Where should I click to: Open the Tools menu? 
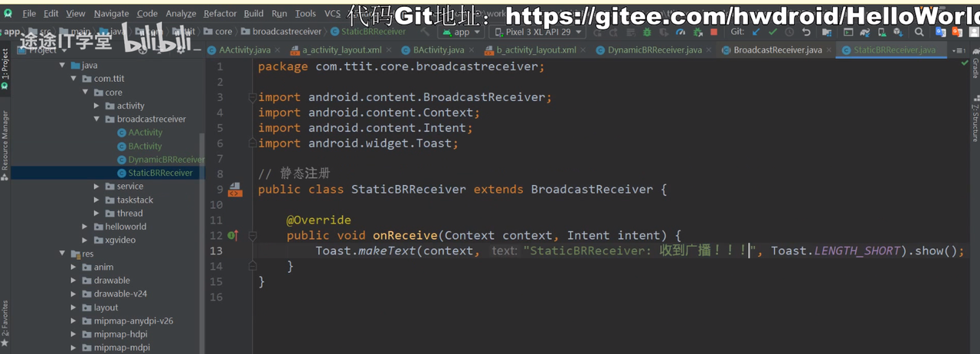pyautogui.click(x=305, y=14)
